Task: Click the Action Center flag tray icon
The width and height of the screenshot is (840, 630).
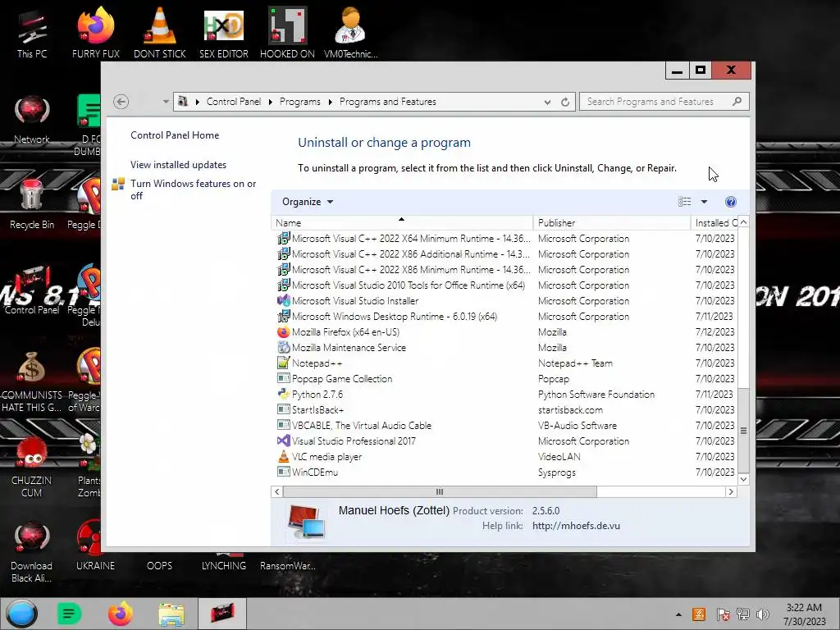Action: pos(724,614)
